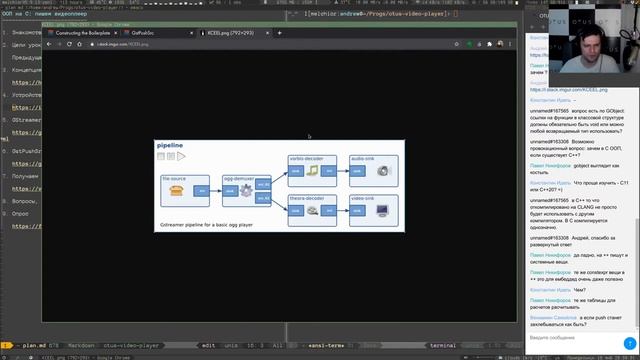This screenshot has width=640, height=360.
Task: Click the play triangle in the pipeline image
Action: coord(181,156)
